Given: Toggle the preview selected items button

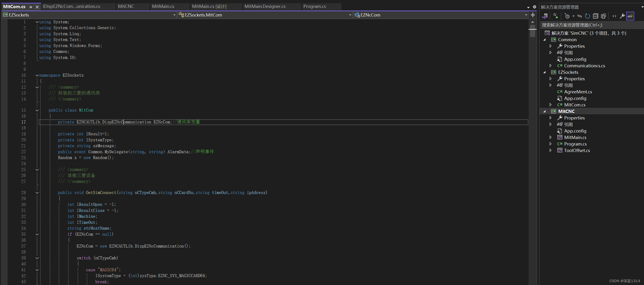Looking at the screenshot, I should click(x=630, y=16).
